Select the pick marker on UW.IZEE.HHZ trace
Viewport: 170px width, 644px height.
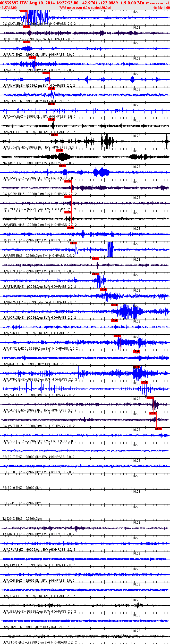pos(52,119)
